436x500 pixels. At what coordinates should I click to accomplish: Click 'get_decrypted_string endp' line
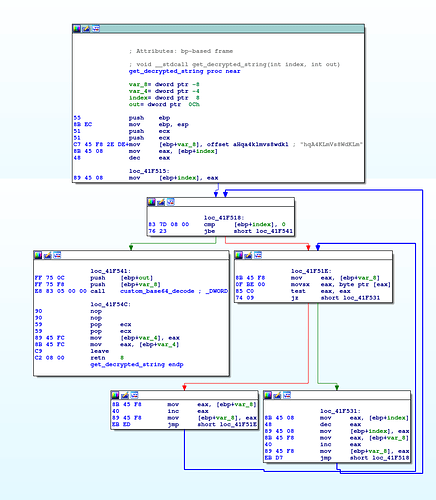pos(137,365)
